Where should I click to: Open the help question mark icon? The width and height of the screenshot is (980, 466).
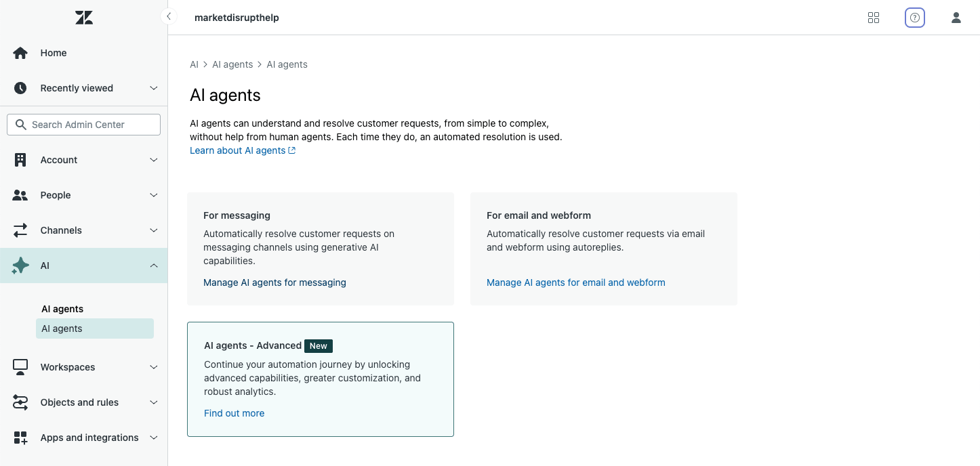[x=914, y=17]
